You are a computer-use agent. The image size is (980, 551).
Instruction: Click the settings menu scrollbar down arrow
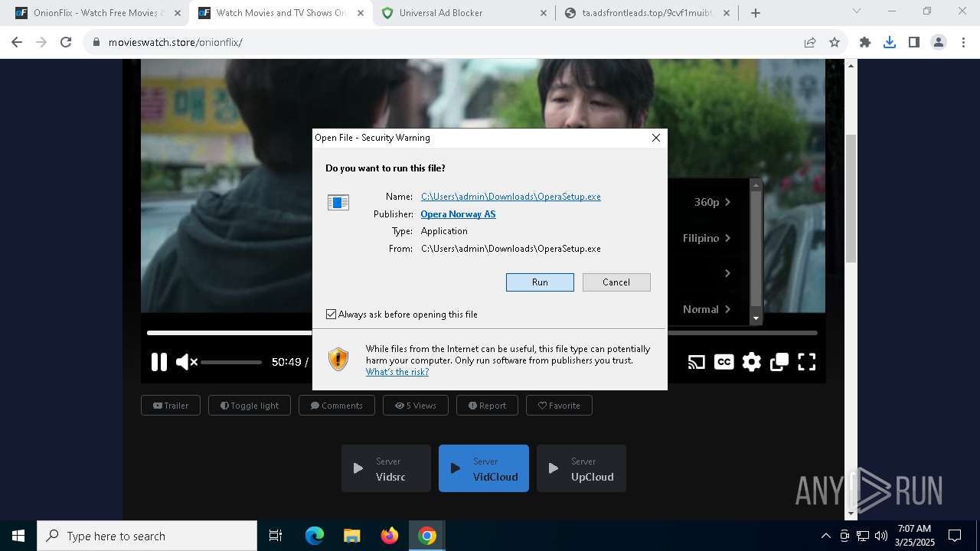756,318
